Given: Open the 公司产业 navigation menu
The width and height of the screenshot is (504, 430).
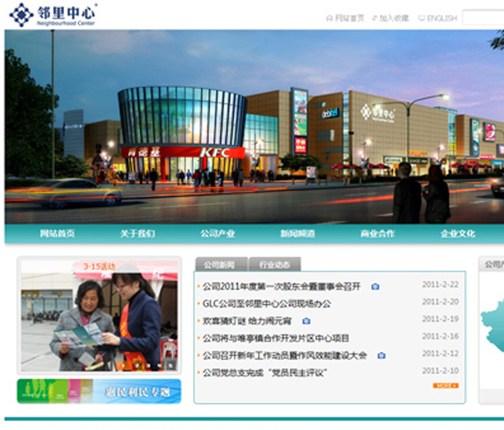Looking at the screenshot, I should coord(217,233).
